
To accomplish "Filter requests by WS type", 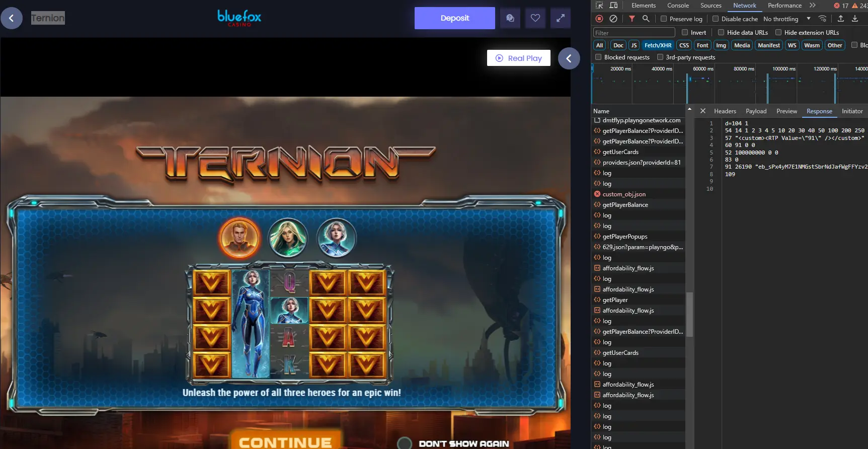I will coord(792,45).
